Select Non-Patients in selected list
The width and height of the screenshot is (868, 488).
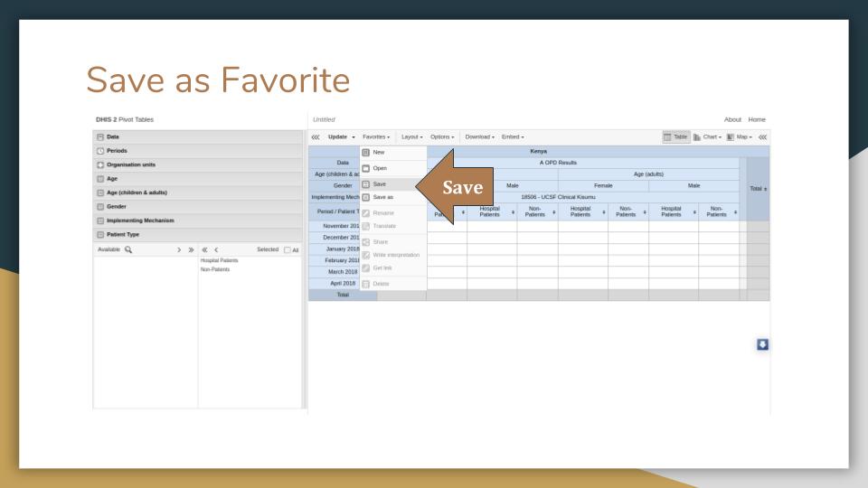pos(215,269)
